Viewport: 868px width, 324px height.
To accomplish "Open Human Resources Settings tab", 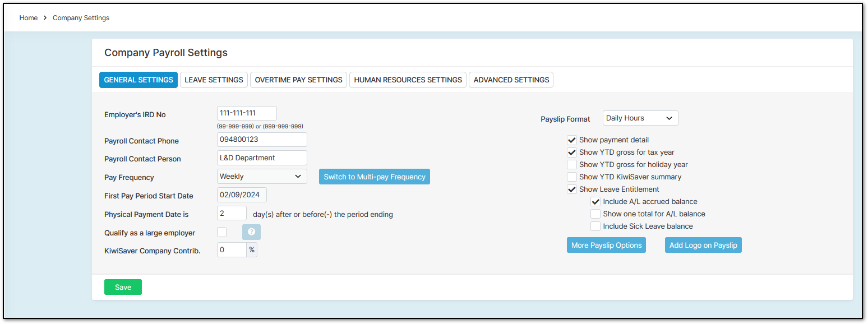I will coord(408,80).
